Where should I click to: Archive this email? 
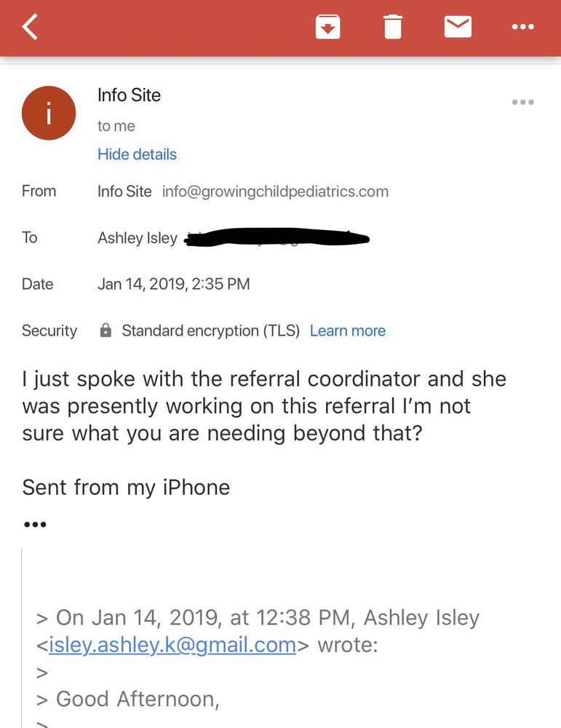[327, 28]
